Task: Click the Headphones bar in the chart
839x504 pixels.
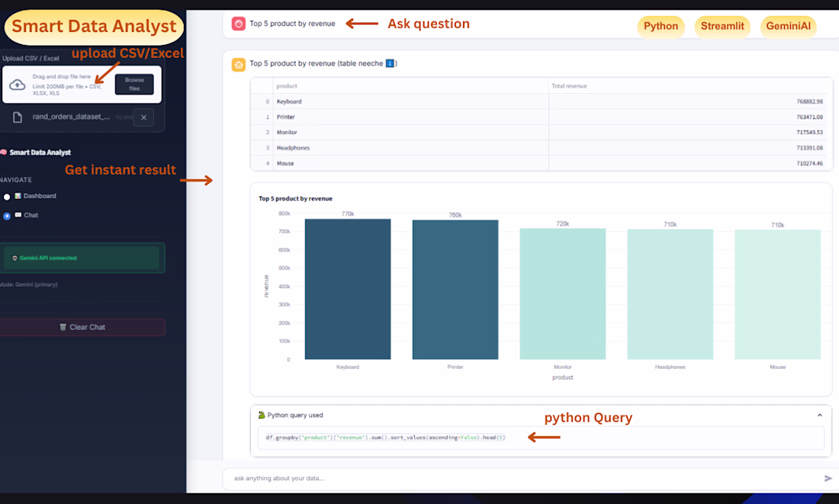Action: coord(670,295)
